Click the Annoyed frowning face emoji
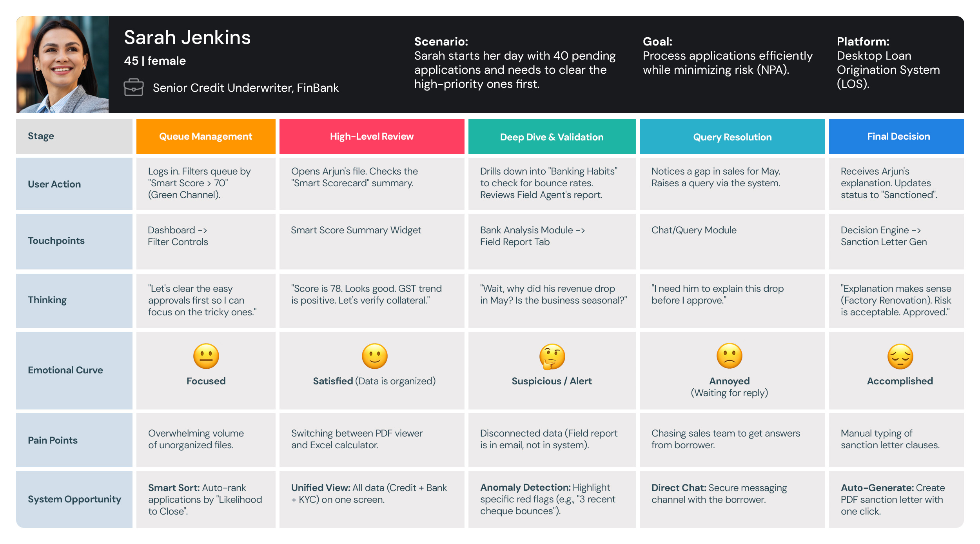 [x=729, y=356]
